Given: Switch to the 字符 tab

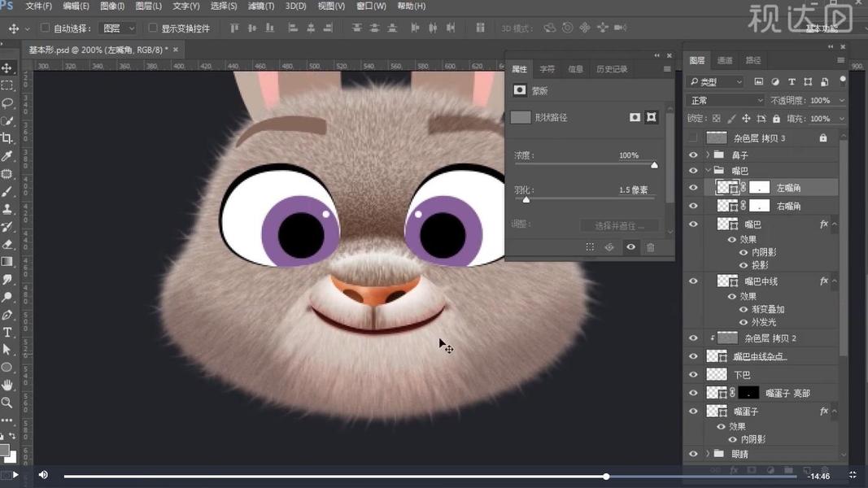Looking at the screenshot, I should click(547, 69).
